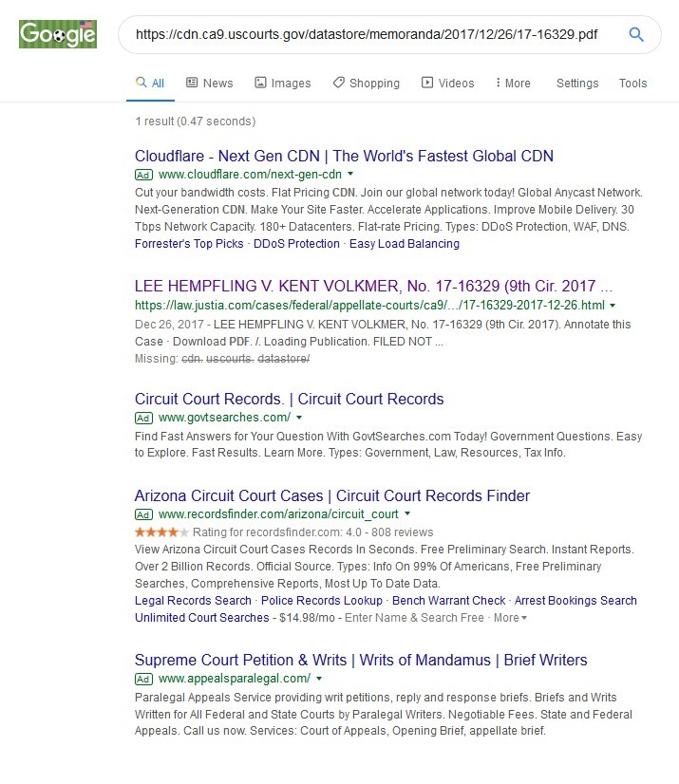
Task: Open the Shopping tab
Action: [367, 83]
